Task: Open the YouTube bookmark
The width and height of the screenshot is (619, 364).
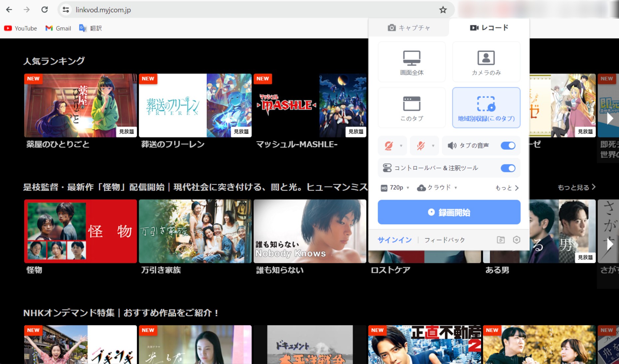Action: pos(21,28)
